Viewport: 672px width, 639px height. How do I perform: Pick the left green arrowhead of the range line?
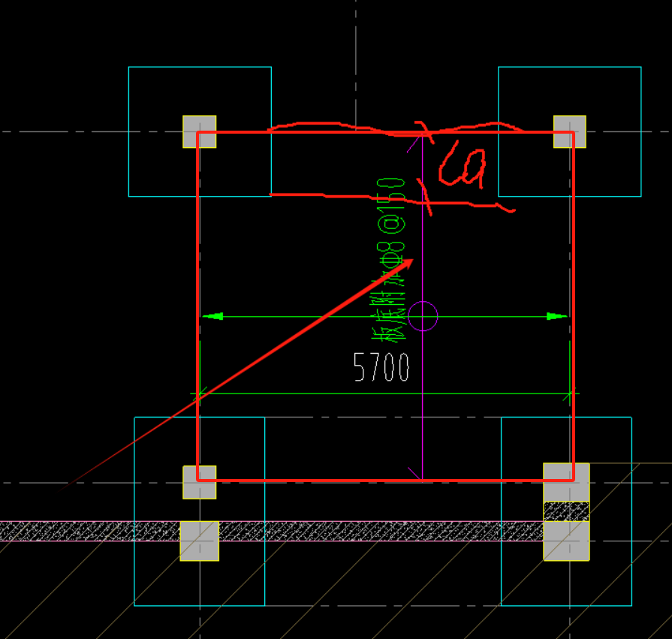point(212,317)
